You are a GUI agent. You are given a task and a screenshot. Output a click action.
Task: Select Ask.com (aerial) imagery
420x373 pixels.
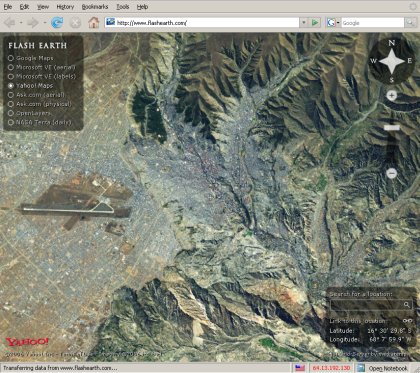11,95
